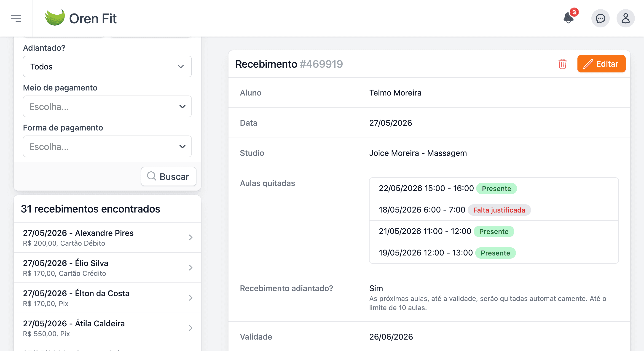Expand chevron for Átila Caldeira

point(191,328)
